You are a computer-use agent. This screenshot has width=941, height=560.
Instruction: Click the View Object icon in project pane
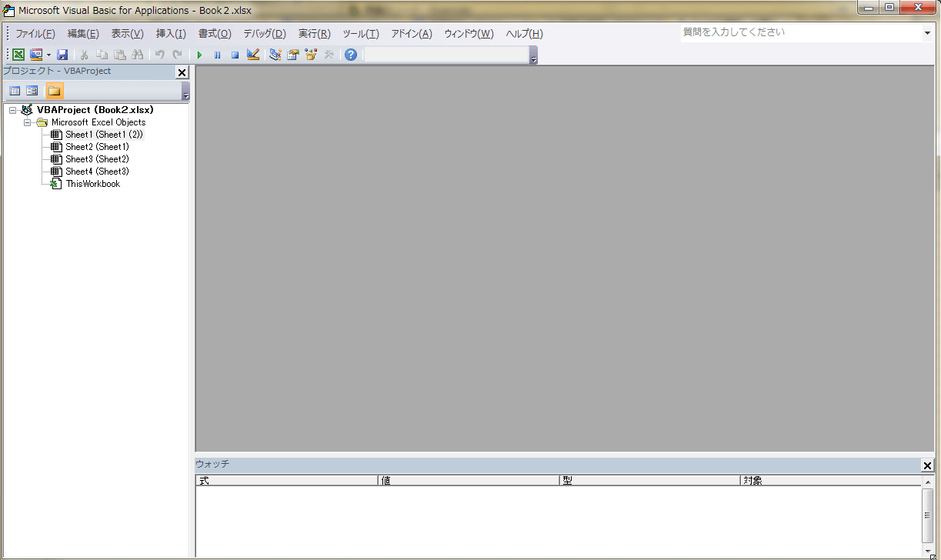pos(32,91)
